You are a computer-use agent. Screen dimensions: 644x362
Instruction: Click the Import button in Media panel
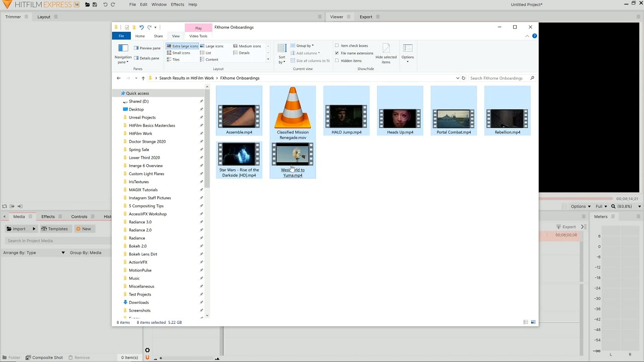click(19, 229)
